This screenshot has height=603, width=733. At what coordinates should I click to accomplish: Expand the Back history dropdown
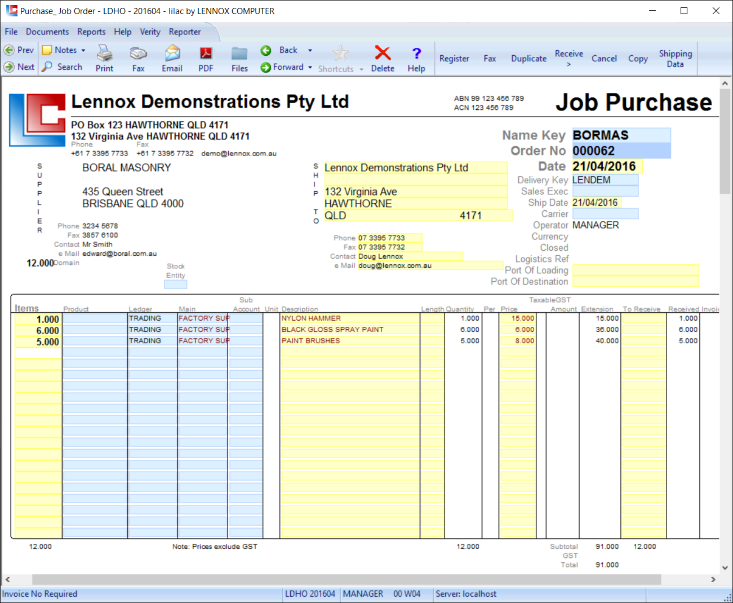[310, 50]
